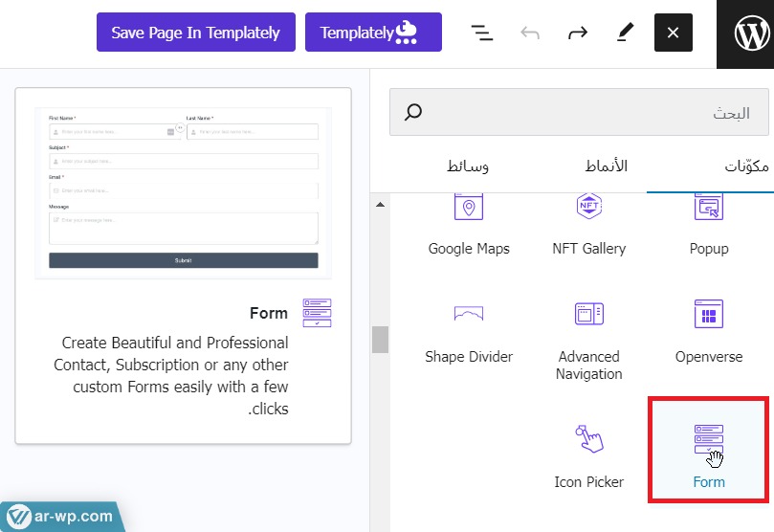
Task: Click the block list scrollbar thumb
Action: [380, 340]
